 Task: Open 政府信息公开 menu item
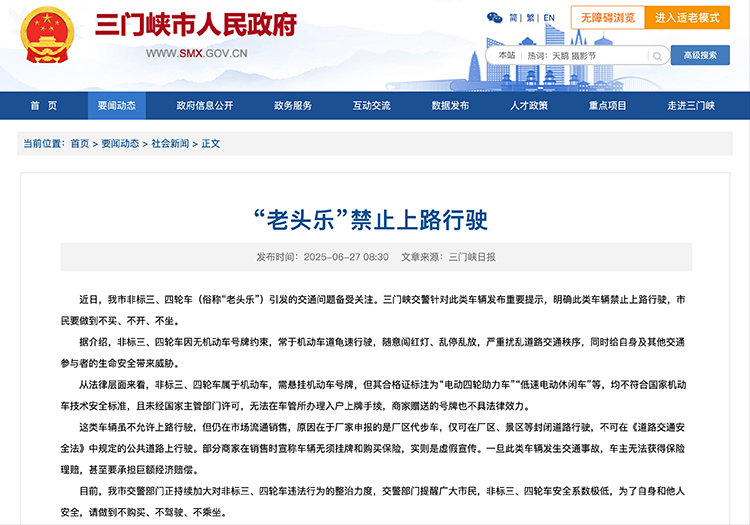click(205, 106)
